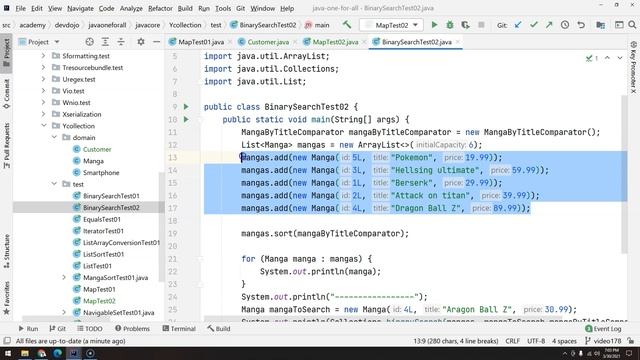Click video178 Git branch widget

[603, 341]
